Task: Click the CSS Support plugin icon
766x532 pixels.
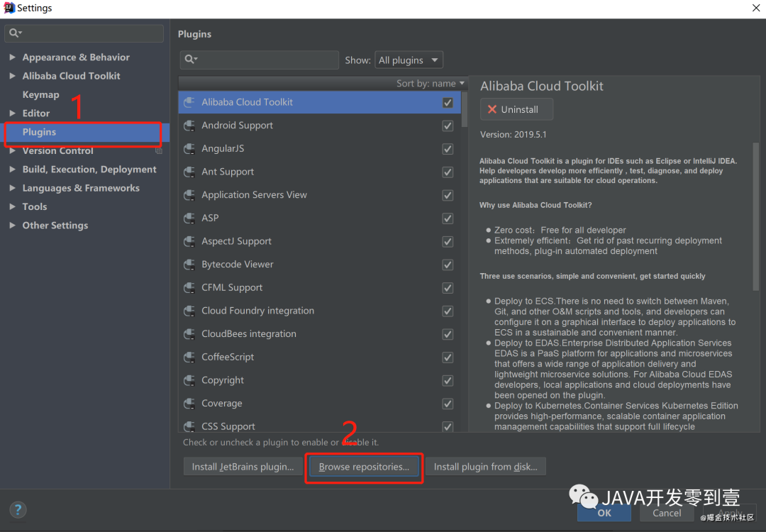Action: (189, 426)
